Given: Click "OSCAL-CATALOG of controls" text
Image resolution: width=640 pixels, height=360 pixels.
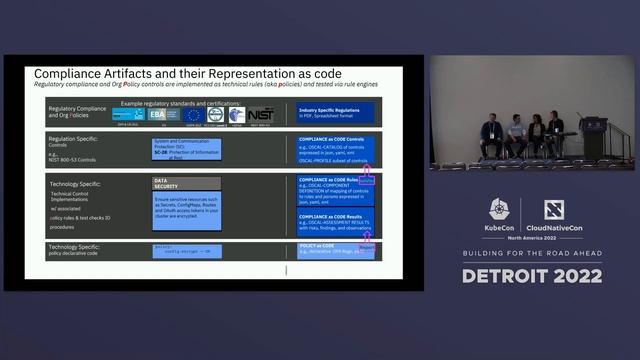Looking at the screenshot, I should (336, 147).
